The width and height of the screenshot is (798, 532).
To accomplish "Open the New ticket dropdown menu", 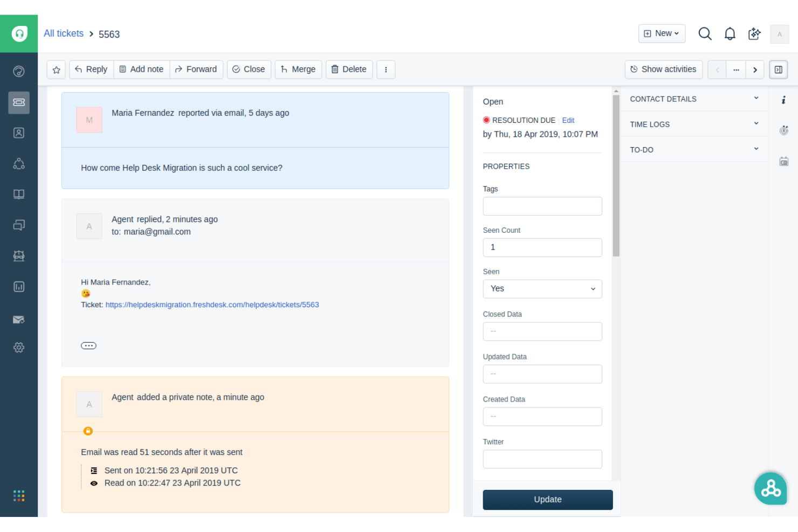I will (x=662, y=33).
